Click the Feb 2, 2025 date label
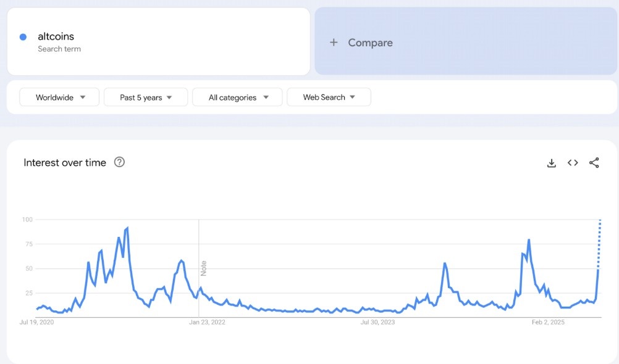The width and height of the screenshot is (619, 364). pyautogui.click(x=549, y=322)
